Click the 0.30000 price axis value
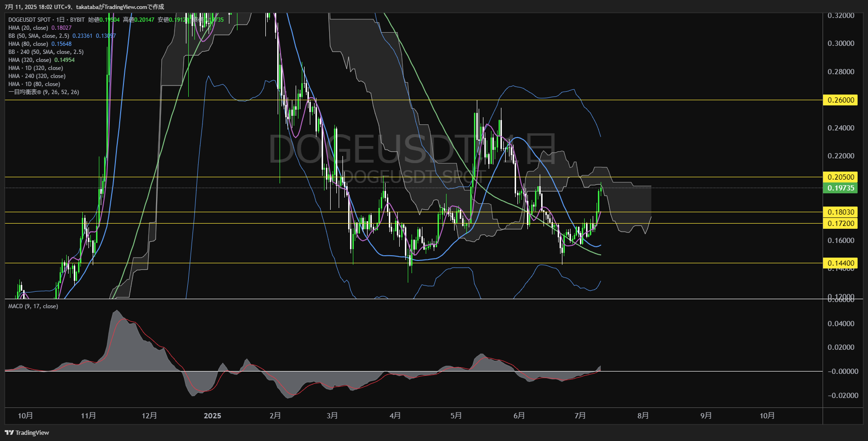This screenshot has width=868, height=441. pos(841,43)
